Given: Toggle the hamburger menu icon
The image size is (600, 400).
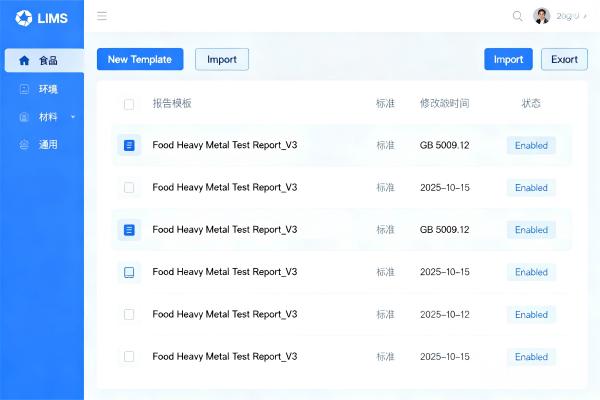Looking at the screenshot, I should pyautogui.click(x=102, y=16).
